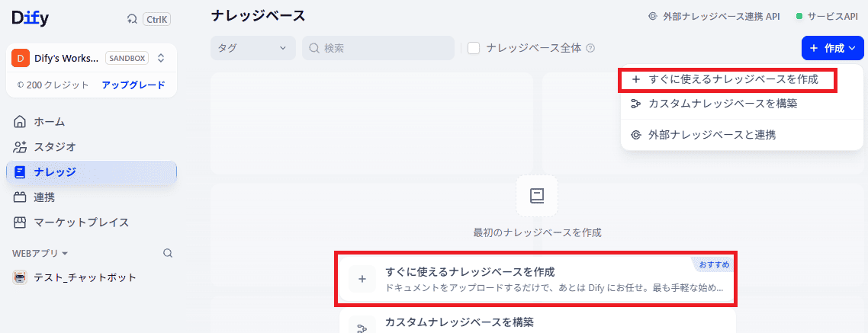Screen dimensions: 868x333
Task: Open the テスト_チャットボット robot icon
Action: pyautogui.click(x=19, y=277)
